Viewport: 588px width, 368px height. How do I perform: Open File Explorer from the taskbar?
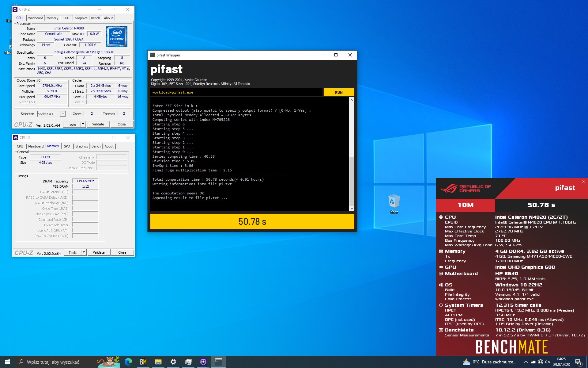158,362
